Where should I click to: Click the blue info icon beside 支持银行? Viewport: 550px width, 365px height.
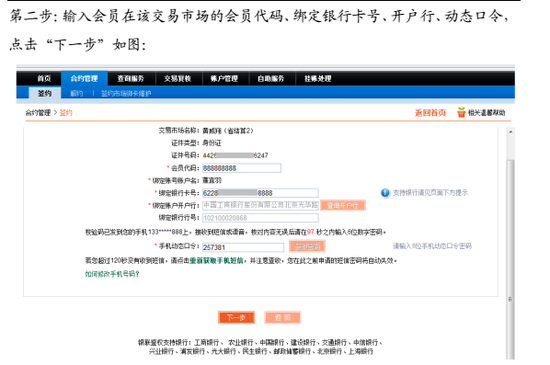coord(385,193)
